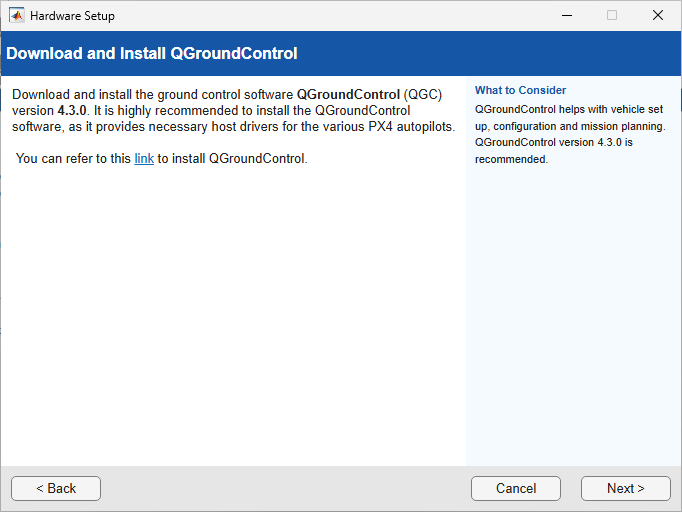This screenshot has width=682, height=512.
Task: Go to previous step with Back
Action: (56, 488)
